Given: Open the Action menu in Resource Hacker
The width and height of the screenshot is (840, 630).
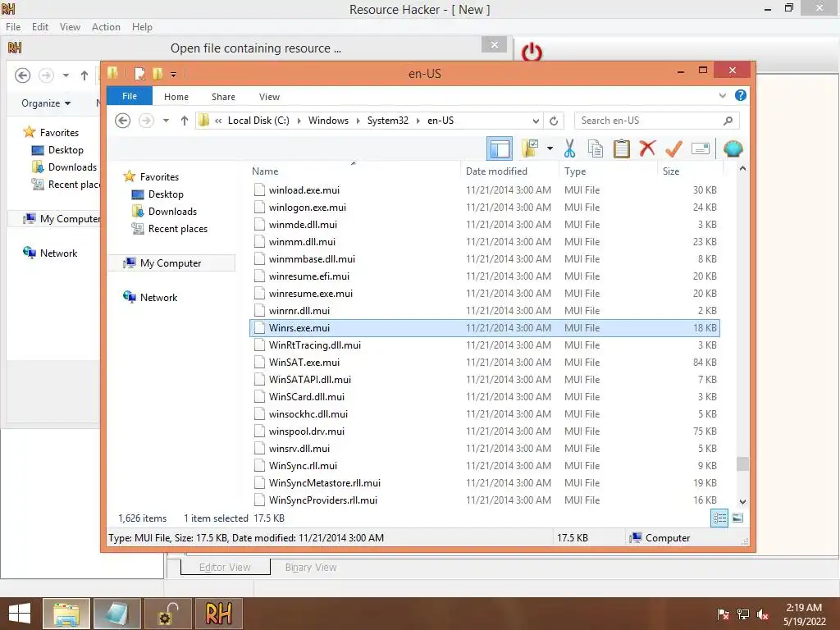Looking at the screenshot, I should pyautogui.click(x=106, y=27).
